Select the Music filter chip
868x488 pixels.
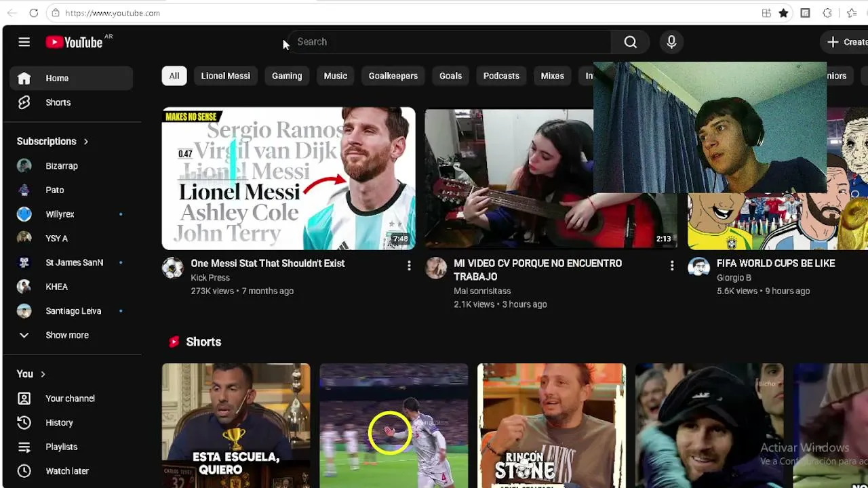(x=336, y=76)
